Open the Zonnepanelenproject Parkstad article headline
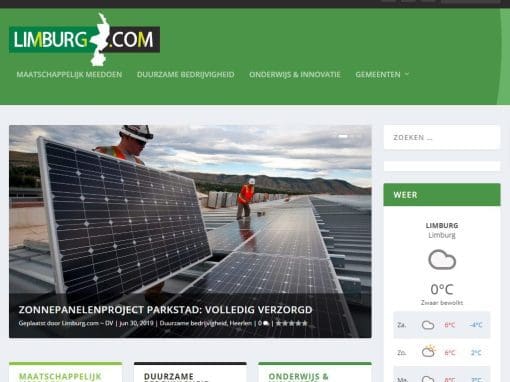The image size is (510, 382). tap(165, 310)
